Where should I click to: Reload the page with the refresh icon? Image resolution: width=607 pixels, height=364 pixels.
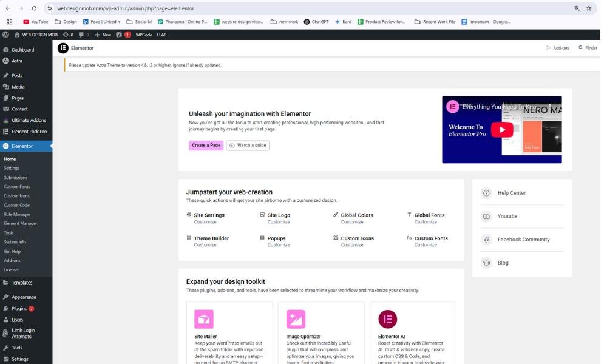(x=34, y=8)
